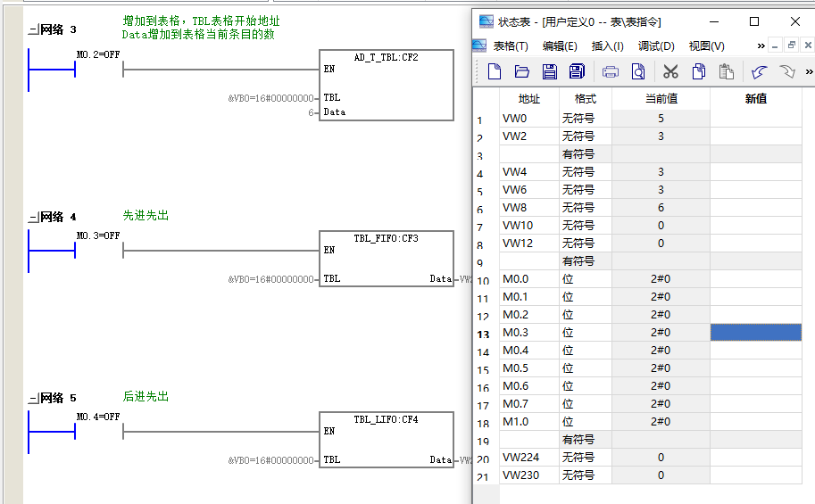The width and height of the screenshot is (815, 504).
Task: Select the M1.0 address cell
Action: tap(529, 422)
